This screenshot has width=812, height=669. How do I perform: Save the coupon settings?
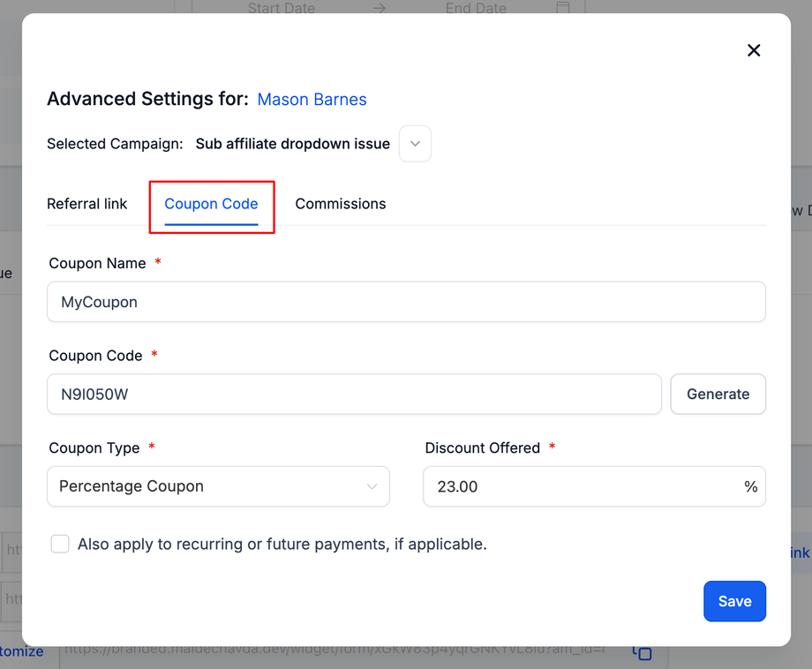click(x=734, y=601)
